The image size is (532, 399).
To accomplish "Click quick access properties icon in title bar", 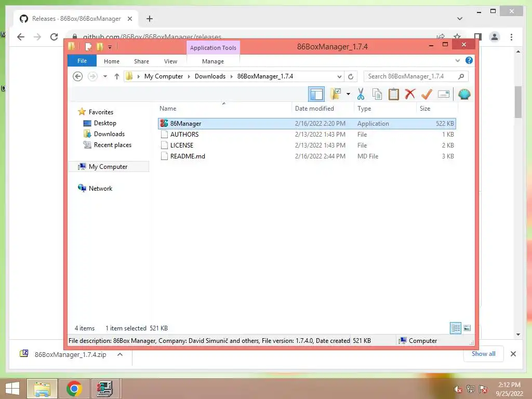I will pos(88,47).
